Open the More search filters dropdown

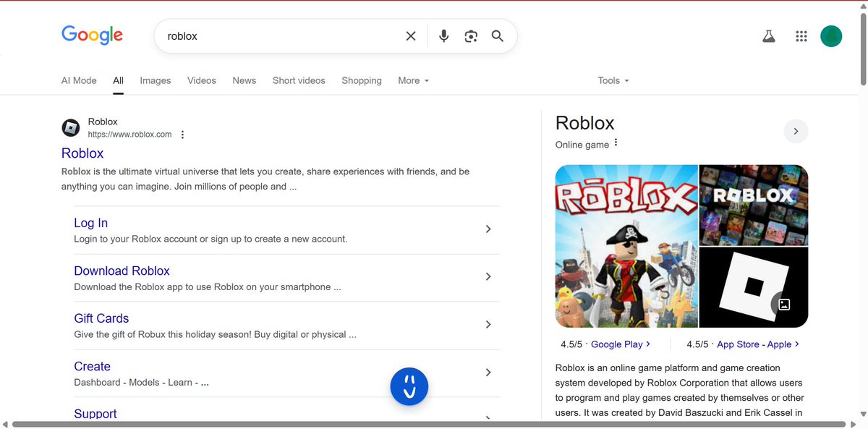(x=414, y=80)
